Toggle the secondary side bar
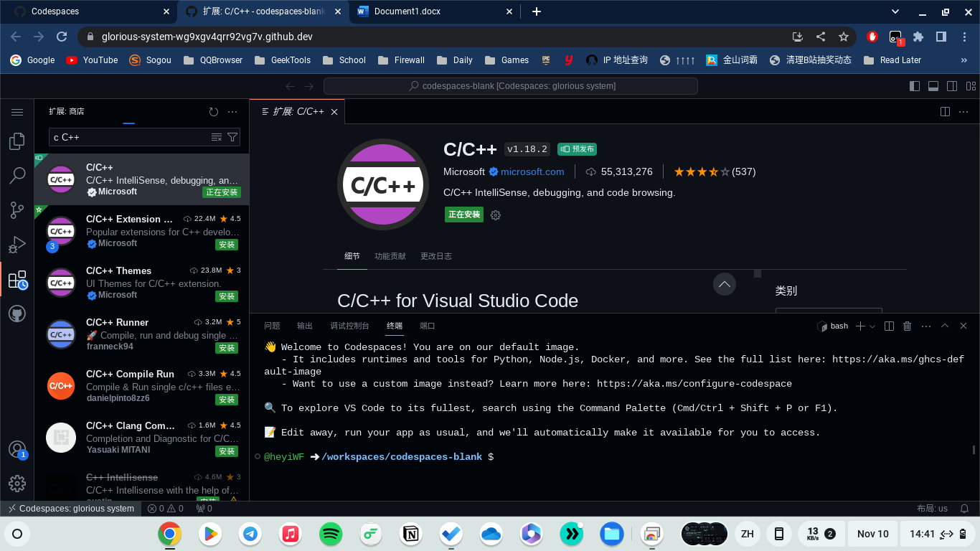Screen dimensions: 980x551 [952, 86]
